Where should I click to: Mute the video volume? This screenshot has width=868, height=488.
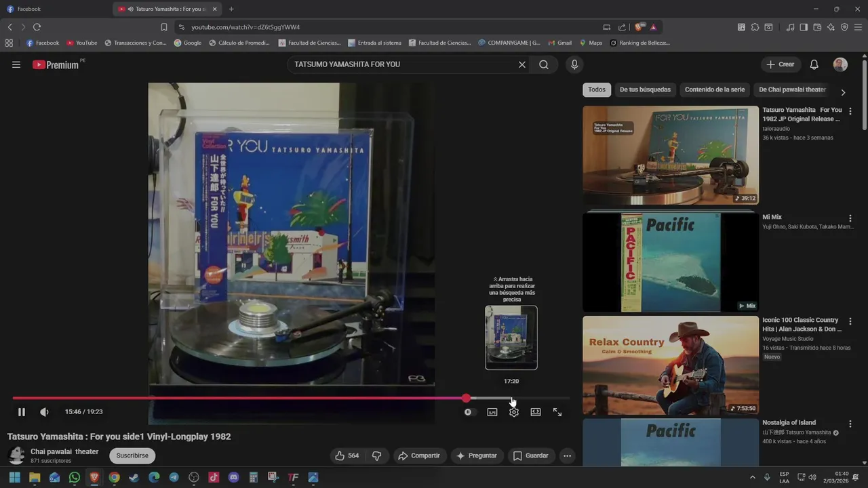pos(44,412)
